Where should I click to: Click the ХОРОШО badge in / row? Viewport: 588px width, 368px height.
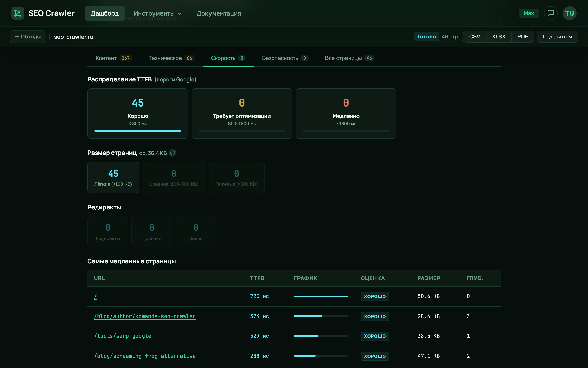375,296
